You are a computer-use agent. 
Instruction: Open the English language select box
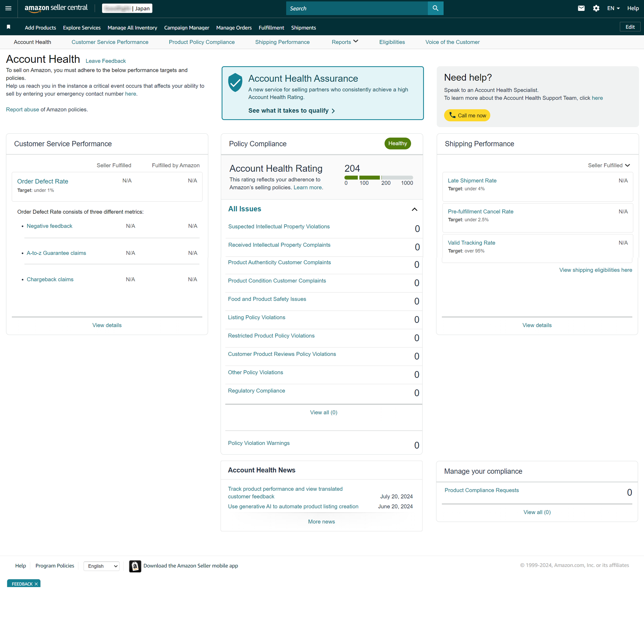click(x=102, y=566)
